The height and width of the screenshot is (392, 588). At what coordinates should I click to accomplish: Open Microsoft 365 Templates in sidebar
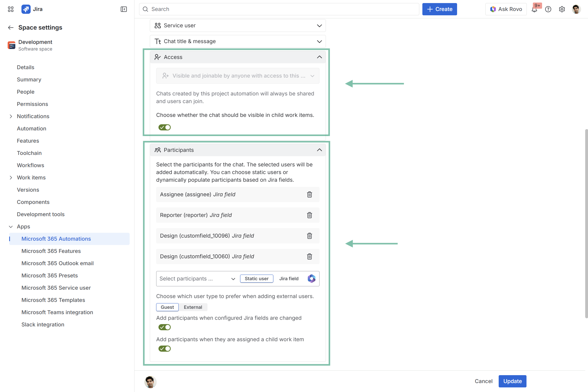(x=53, y=300)
